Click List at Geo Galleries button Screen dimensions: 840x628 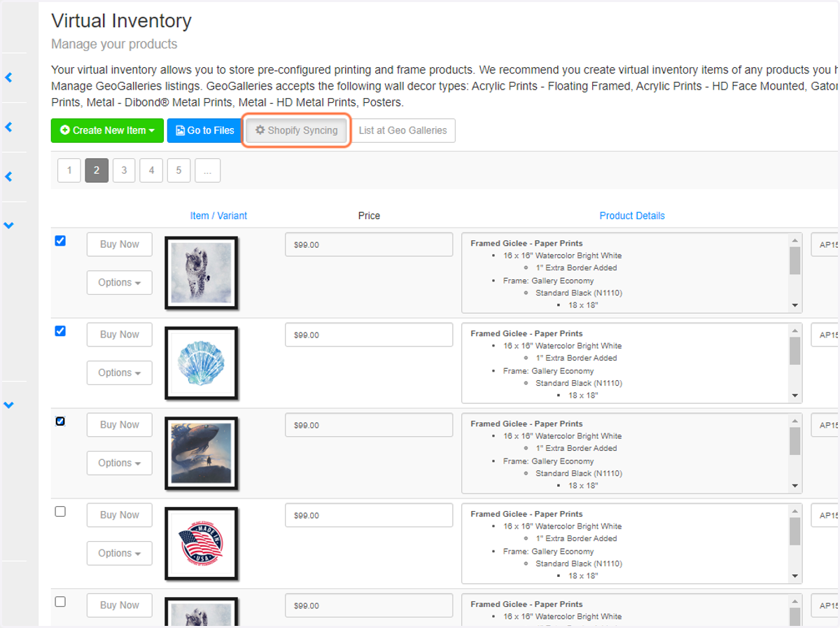coord(402,130)
